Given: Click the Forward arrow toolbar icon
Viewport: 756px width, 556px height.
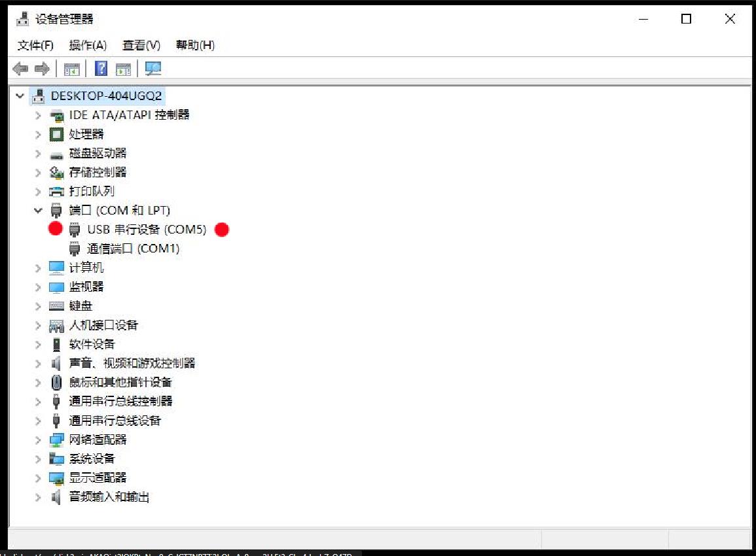Looking at the screenshot, I should pyautogui.click(x=43, y=69).
